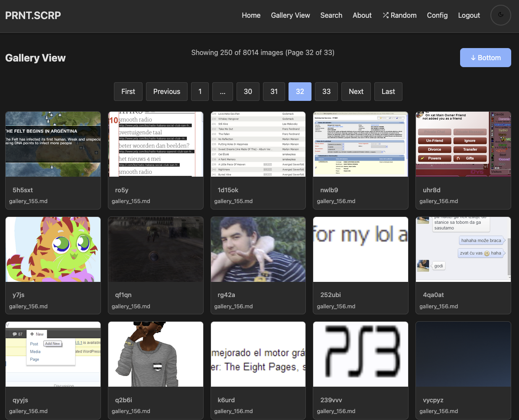Click the current page 32 button

pyautogui.click(x=300, y=92)
